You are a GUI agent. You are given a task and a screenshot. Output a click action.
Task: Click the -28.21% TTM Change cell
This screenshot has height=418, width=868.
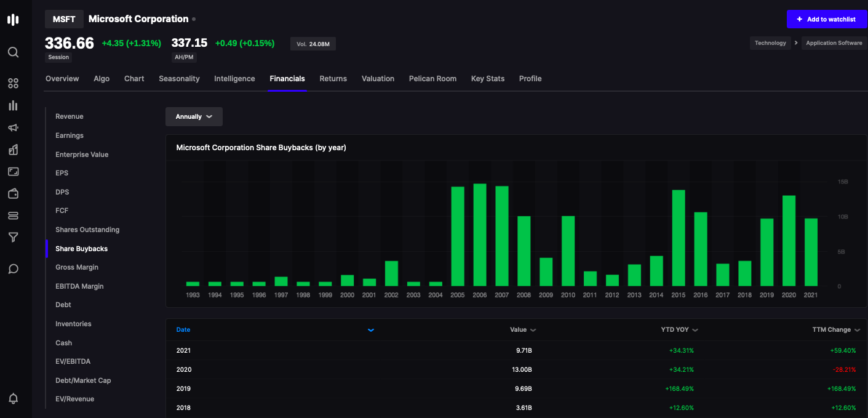(843, 370)
